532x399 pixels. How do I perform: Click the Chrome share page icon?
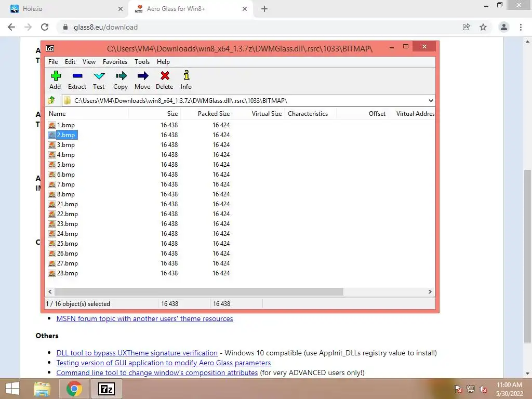coord(467,27)
